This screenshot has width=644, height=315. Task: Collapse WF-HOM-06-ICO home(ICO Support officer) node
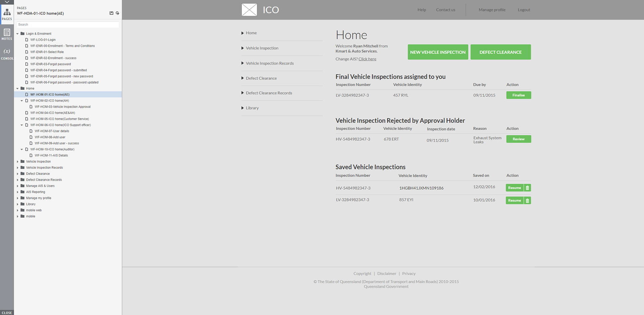[x=22, y=125]
